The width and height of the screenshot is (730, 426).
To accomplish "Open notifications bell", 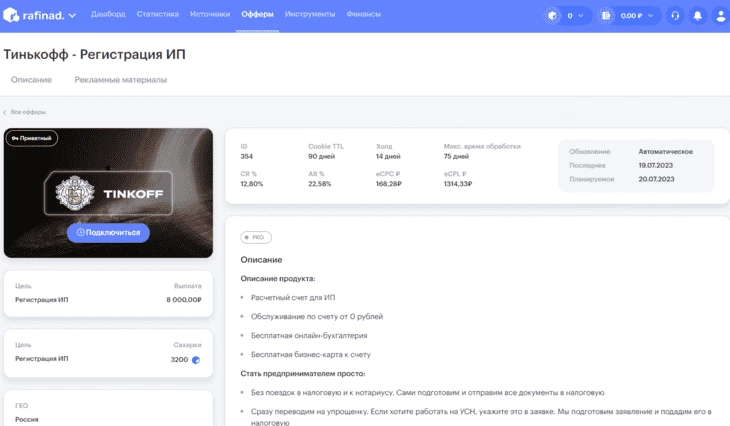I will coord(697,16).
